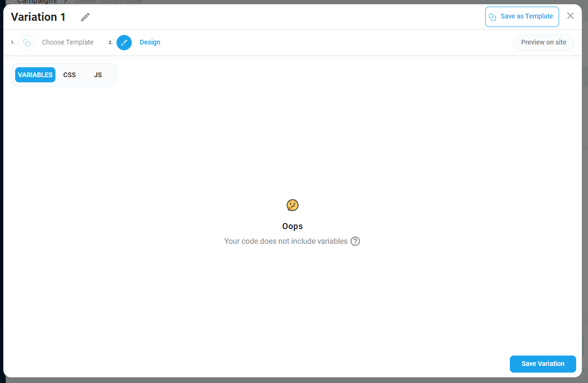Image resolution: width=588 pixels, height=383 pixels.
Task: Click the Oops heading text
Action: click(292, 226)
